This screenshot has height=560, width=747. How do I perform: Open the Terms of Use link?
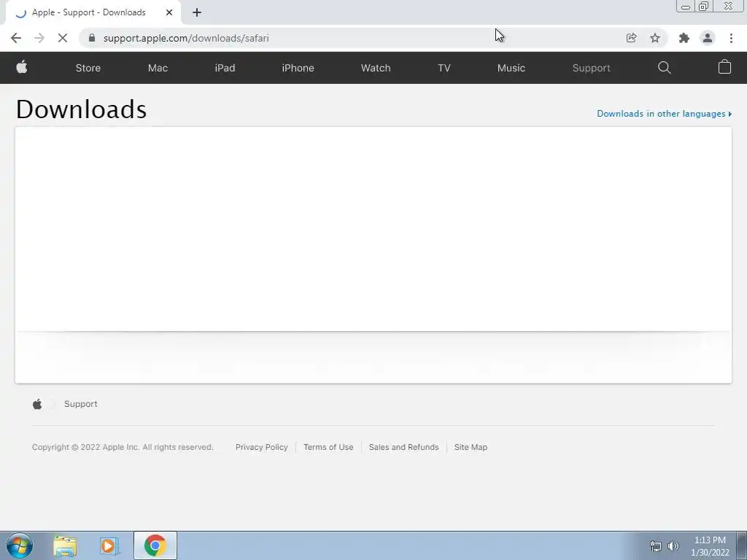(328, 447)
